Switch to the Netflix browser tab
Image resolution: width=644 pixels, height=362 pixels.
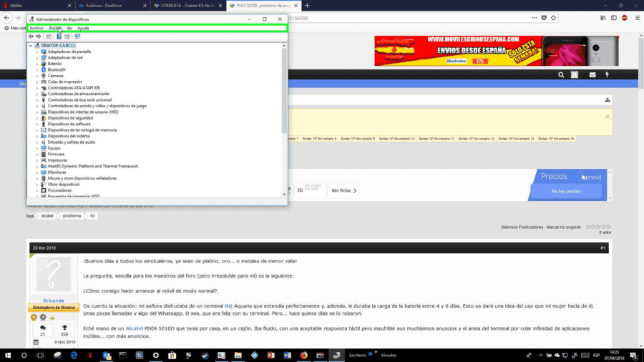point(37,6)
